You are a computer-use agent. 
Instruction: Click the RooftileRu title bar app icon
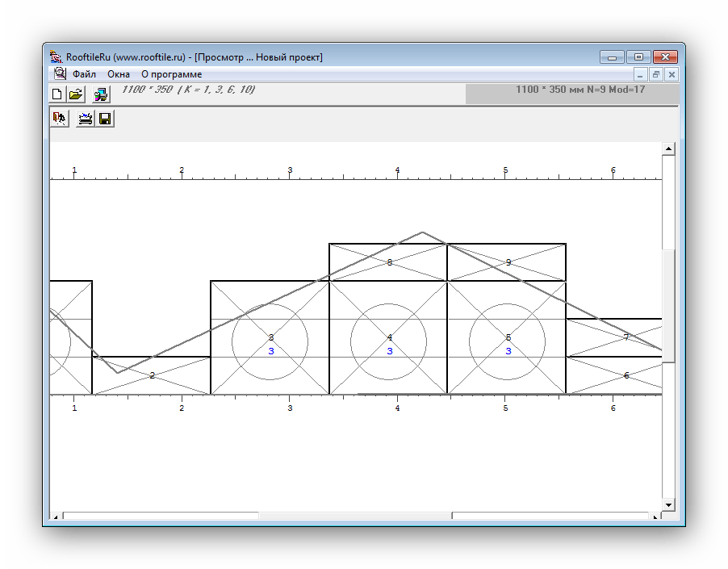[x=56, y=56]
